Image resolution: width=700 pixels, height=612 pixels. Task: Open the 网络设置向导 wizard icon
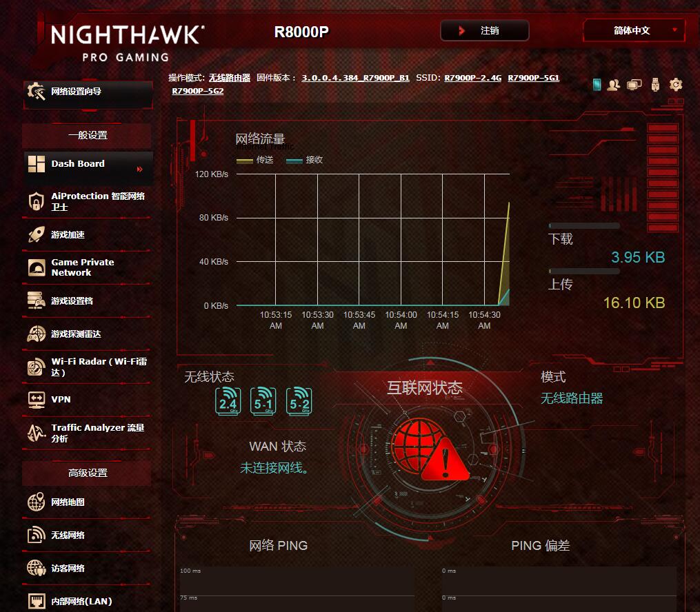coord(36,92)
